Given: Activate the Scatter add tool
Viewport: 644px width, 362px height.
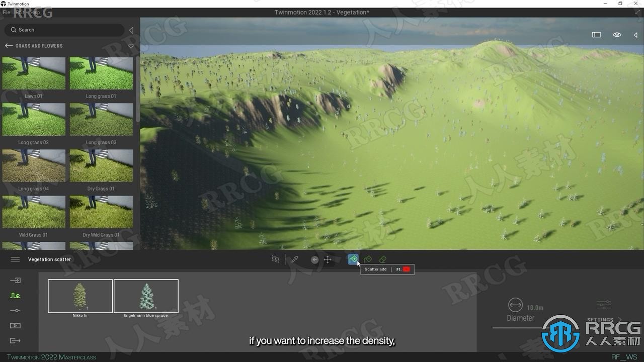Looking at the screenshot, I should click(353, 259).
